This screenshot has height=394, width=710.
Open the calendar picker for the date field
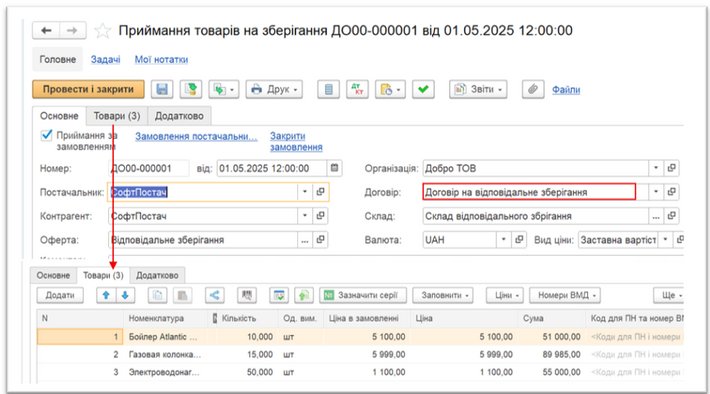click(x=334, y=168)
